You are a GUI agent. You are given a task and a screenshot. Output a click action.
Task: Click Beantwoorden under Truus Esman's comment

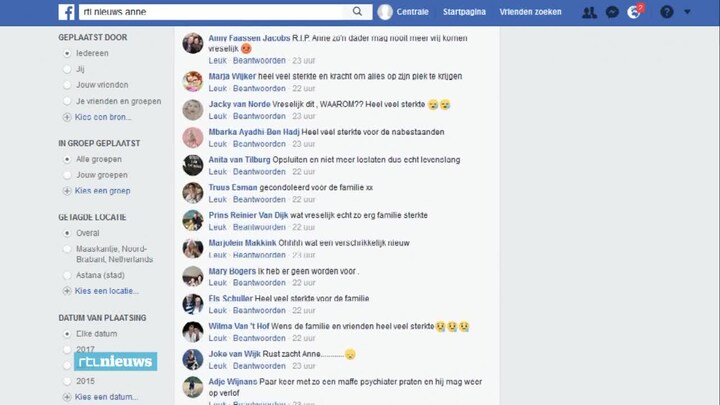coord(259,199)
